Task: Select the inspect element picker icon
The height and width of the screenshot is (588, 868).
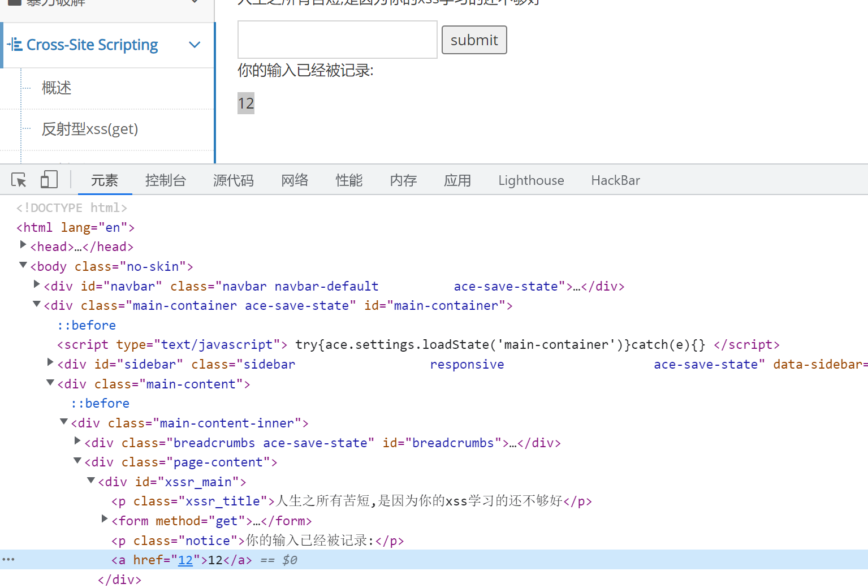Action: pyautogui.click(x=19, y=180)
